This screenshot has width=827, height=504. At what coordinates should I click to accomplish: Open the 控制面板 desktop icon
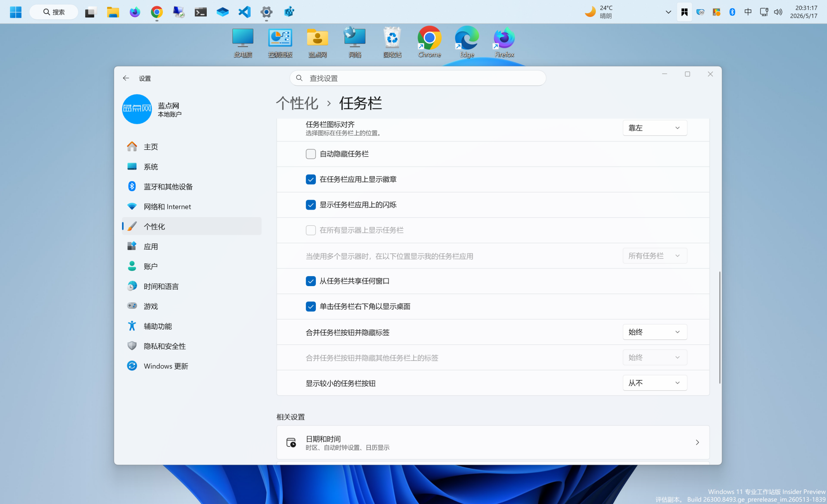pos(280,43)
